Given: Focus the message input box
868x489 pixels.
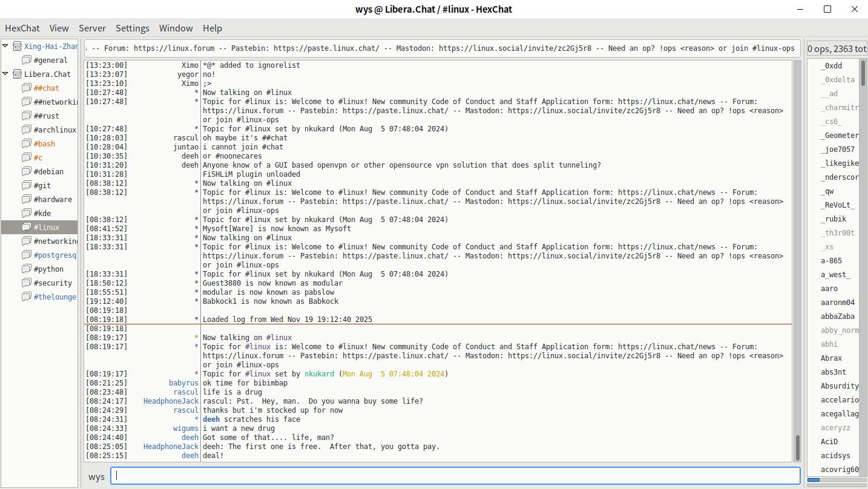Looking at the screenshot, I should pos(455,476).
